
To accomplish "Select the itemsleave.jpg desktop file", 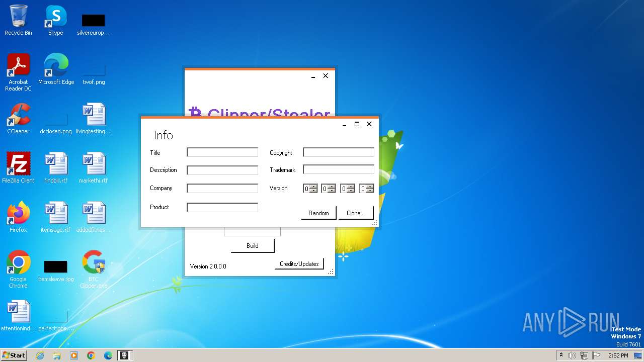I will [x=56, y=270].
